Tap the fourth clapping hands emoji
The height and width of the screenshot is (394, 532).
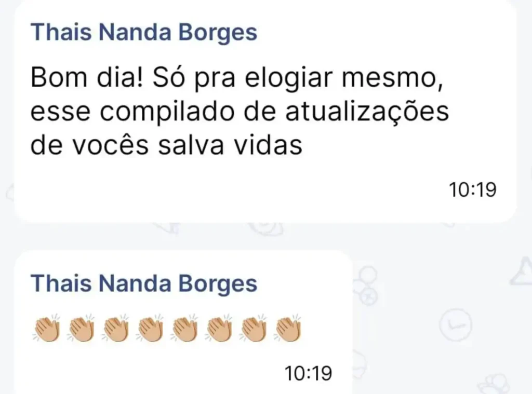[150, 329]
